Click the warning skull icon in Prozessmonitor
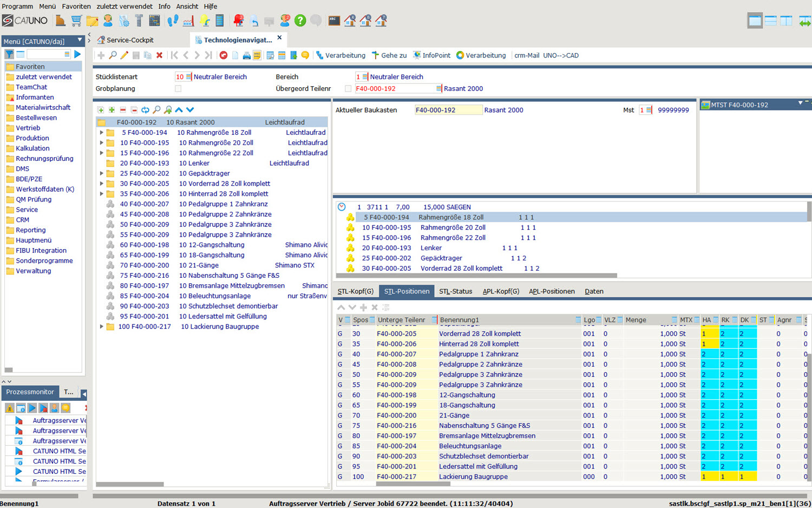 coord(10,408)
